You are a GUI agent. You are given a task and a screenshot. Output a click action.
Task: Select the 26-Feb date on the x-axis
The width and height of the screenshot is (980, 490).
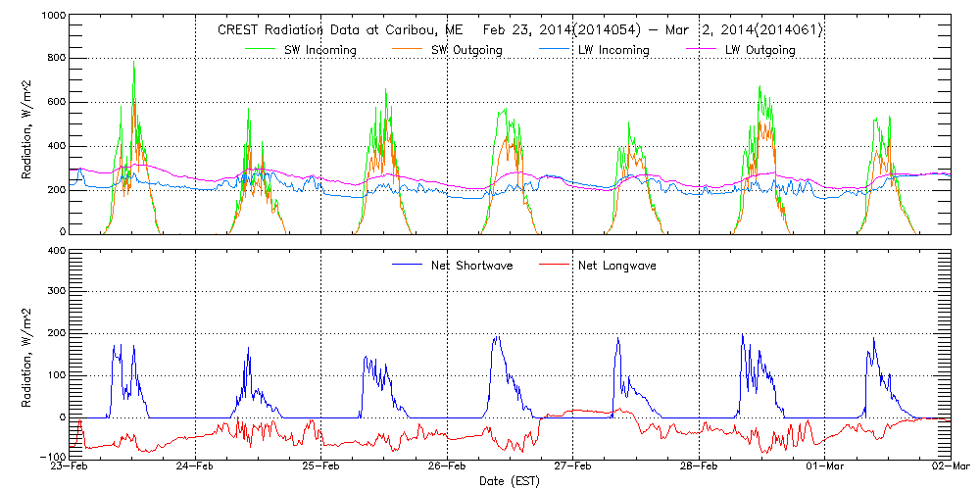[448, 466]
